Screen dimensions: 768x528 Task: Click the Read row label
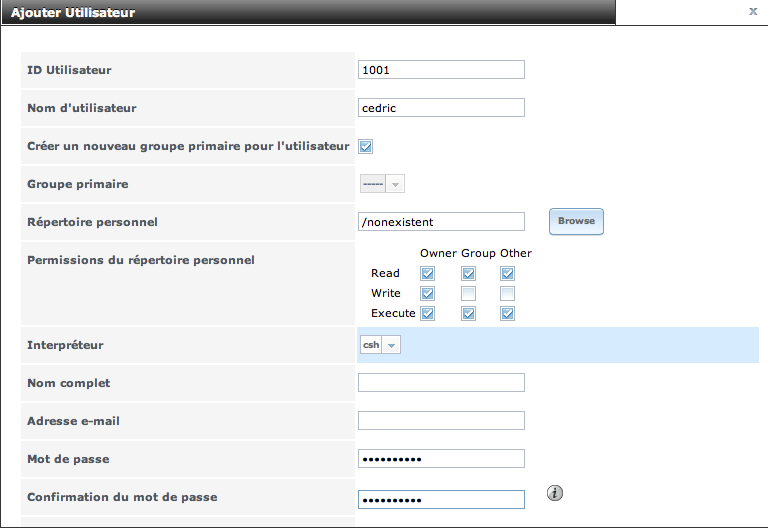pyautogui.click(x=385, y=273)
